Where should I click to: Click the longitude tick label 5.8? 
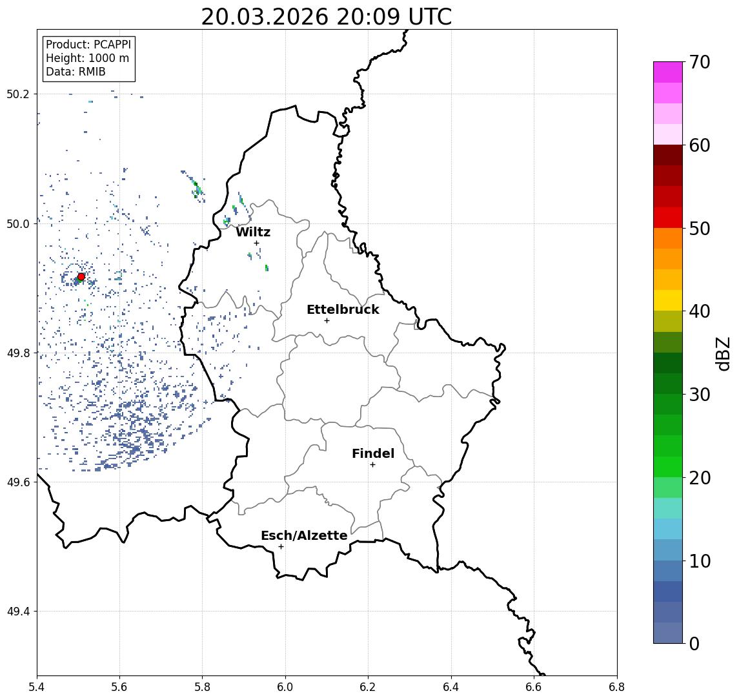click(x=202, y=687)
